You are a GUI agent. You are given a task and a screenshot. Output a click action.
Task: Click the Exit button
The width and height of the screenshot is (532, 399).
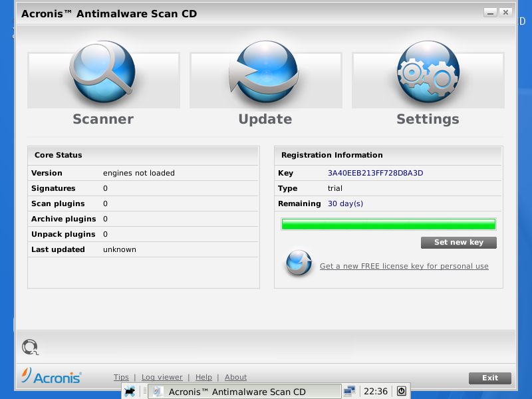click(490, 378)
